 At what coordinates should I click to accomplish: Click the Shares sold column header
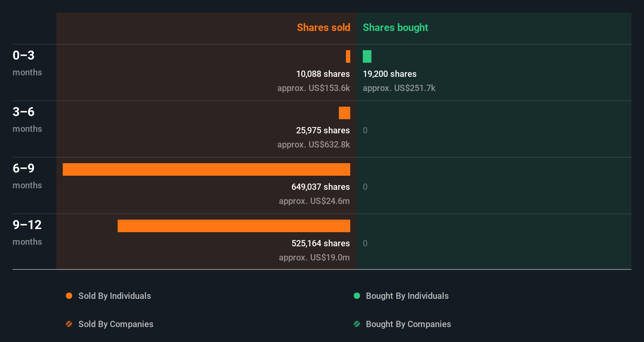point(324,27)
